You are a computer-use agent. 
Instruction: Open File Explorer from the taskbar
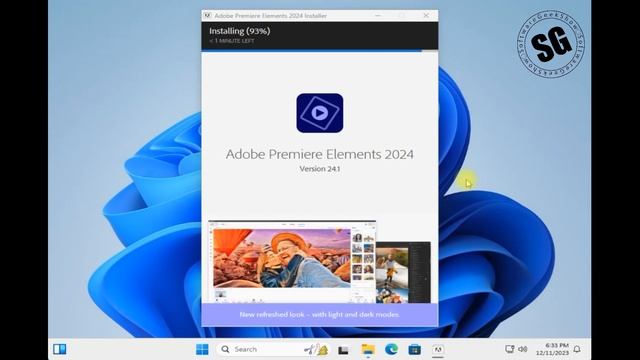pyautogui.click(x=368, y=349)
